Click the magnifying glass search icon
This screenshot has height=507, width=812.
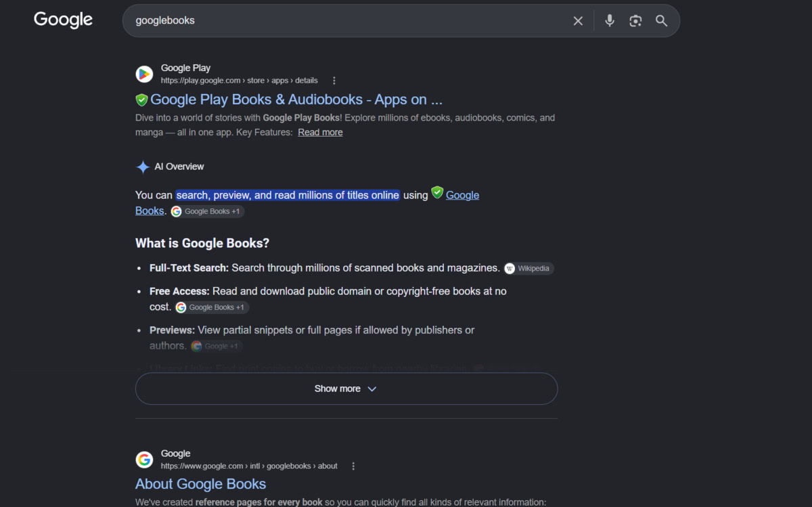click(661, 21)
